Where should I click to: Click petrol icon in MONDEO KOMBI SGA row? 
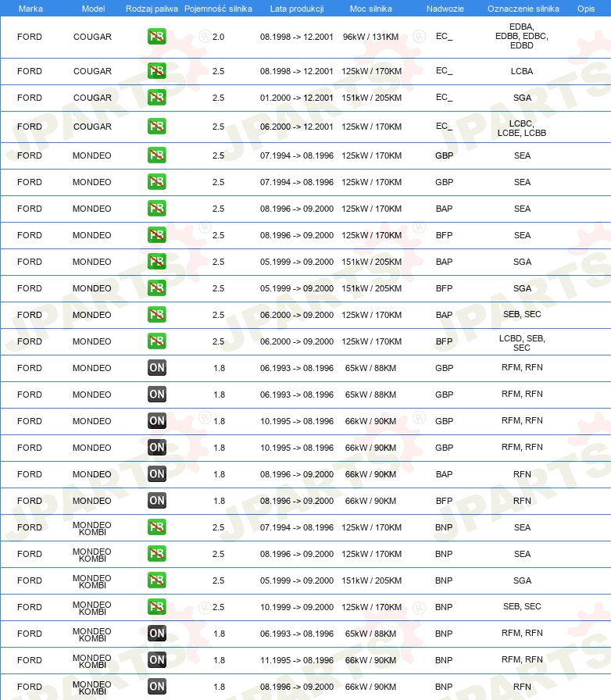(x=157, y=580)
